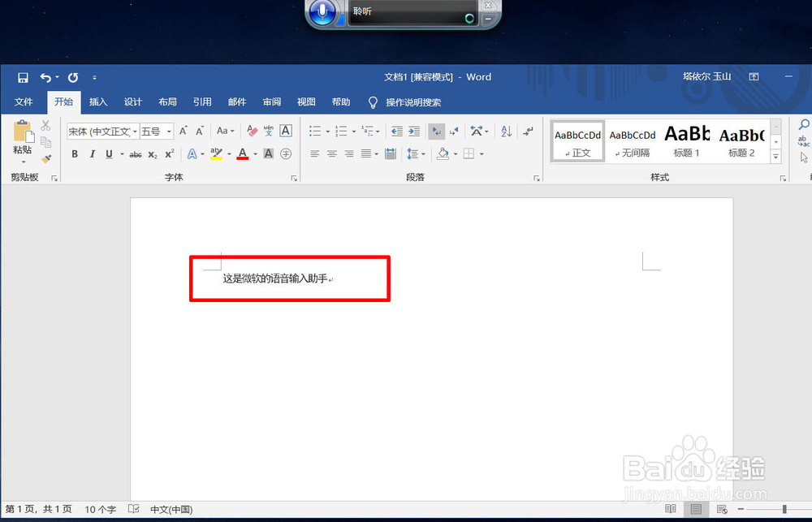Click the Redo/Repeat icon
Screen dimensions: 812x522
pos(73,78)
